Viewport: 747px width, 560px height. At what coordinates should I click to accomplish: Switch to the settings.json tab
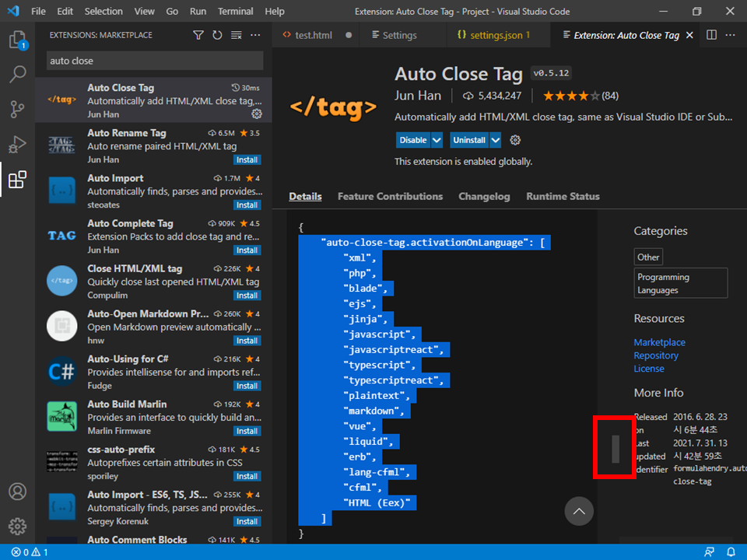[x=499, y=35]
